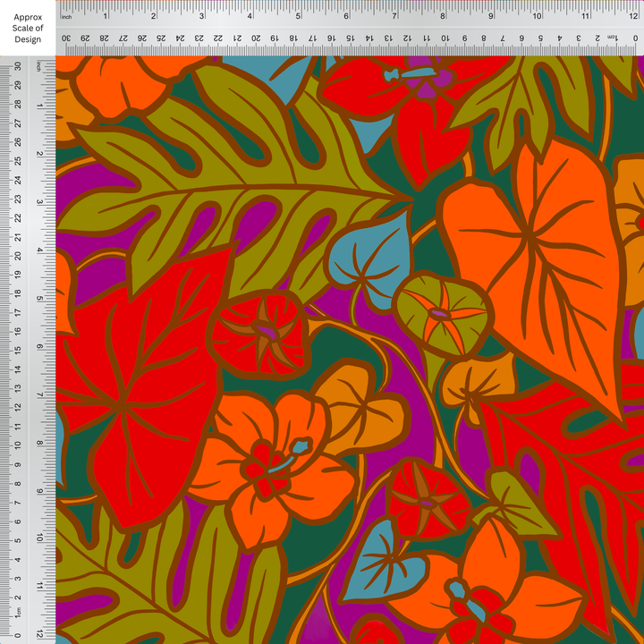The image size is (644, 644).
Task: Select inch mark 8 on left ruler
Action: [39, 443]
